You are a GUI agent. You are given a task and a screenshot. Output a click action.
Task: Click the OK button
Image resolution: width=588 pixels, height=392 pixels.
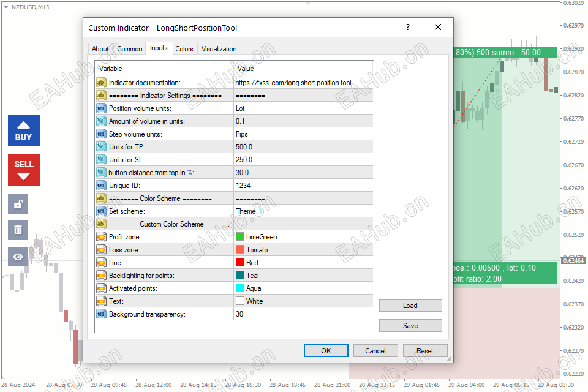click(x=326, y=351)
